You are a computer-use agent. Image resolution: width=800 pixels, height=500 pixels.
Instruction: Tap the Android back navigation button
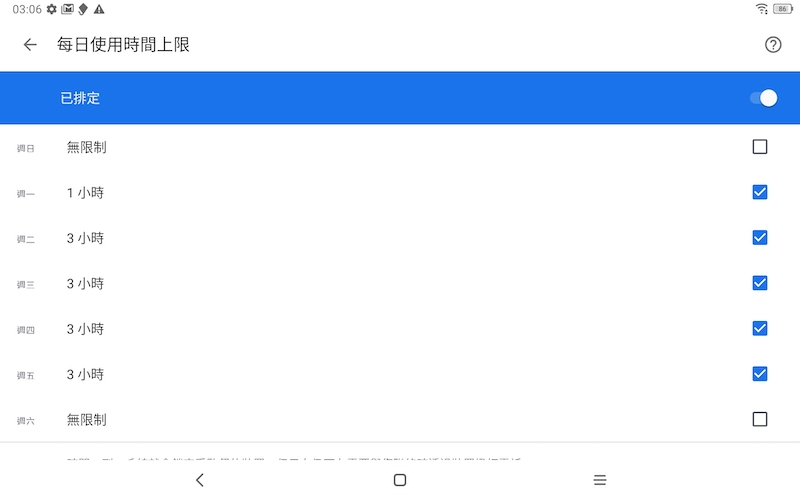click(200, 480)
